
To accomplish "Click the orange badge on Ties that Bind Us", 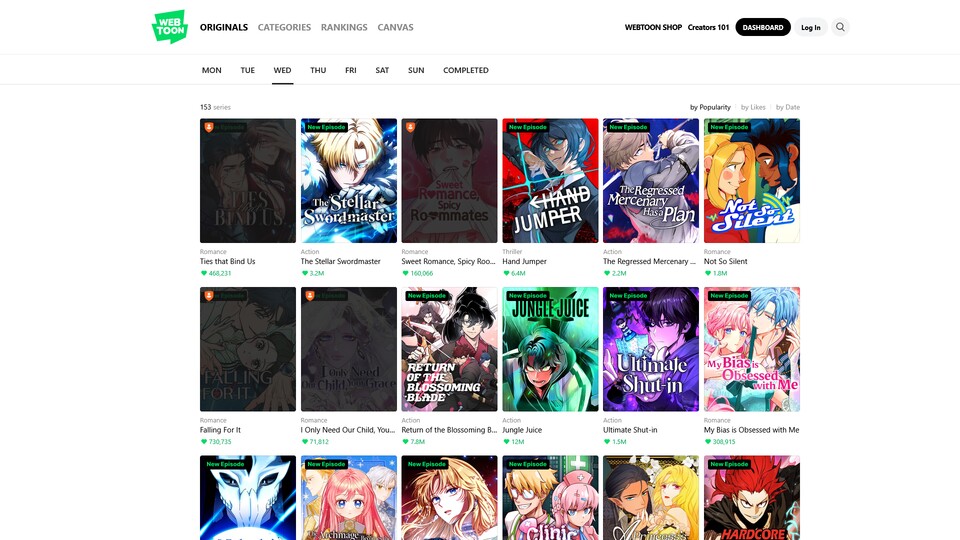I will pos(209,127).
